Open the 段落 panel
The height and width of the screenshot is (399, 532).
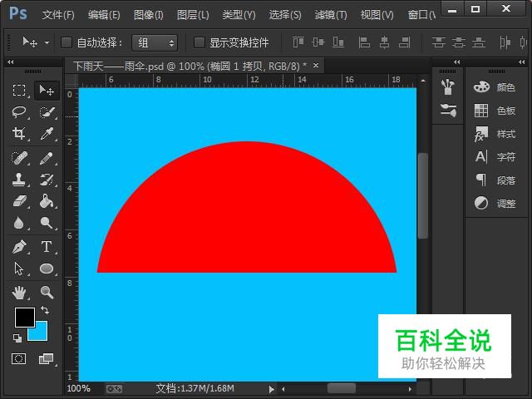(495, 180)
